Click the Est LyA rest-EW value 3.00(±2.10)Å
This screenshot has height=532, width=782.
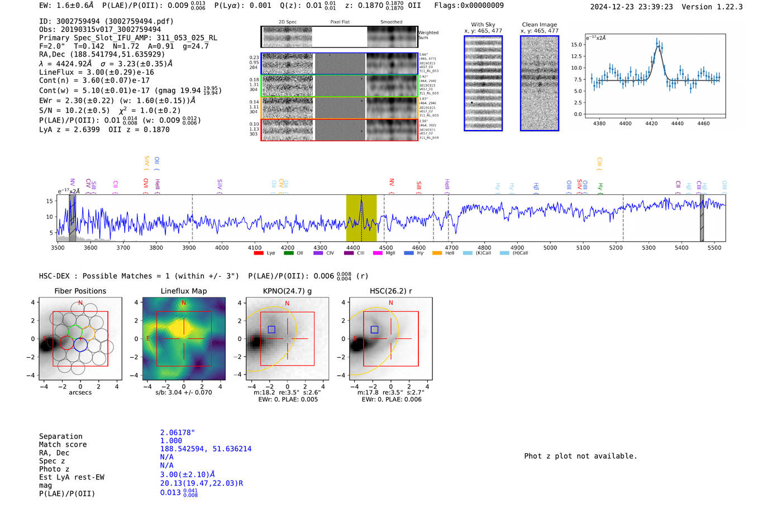[x=188, y=475]
